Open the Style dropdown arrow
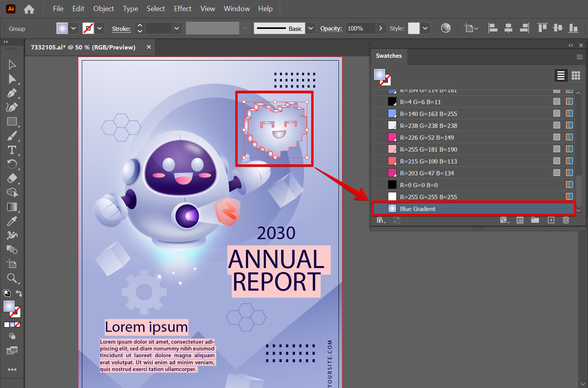588x388 pixels. 425,29
